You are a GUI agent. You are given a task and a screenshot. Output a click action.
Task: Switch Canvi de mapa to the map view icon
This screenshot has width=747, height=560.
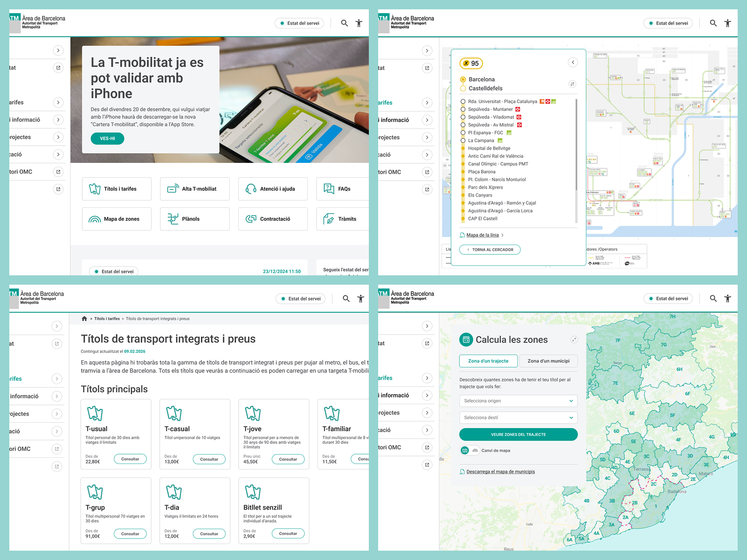465,450
